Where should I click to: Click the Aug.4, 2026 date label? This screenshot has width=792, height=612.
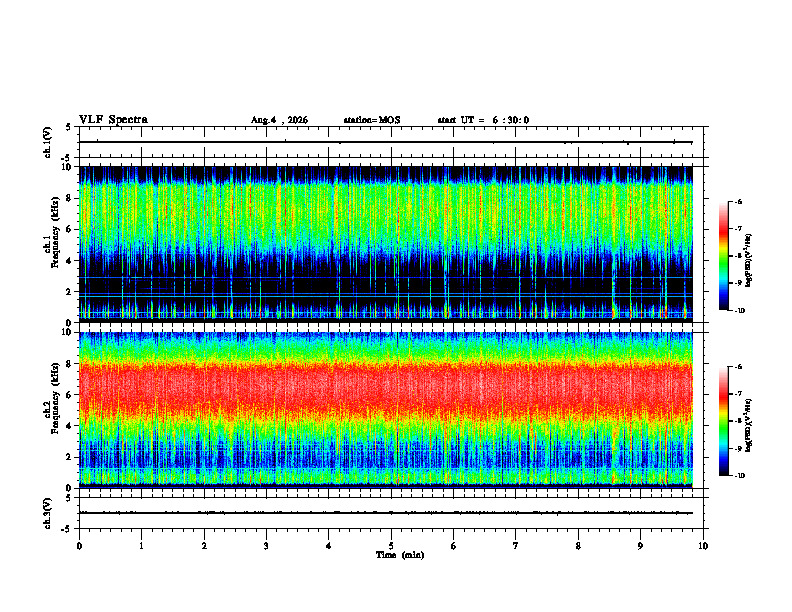[x=279, y=120]
